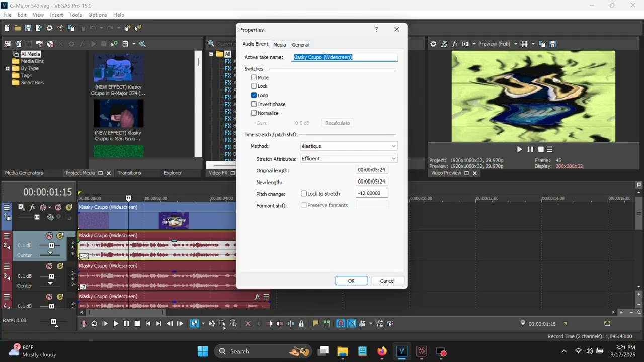Mute video track 1 with its mute button
The height and width of the screenshot is (362, 644).
click(58, 207)
